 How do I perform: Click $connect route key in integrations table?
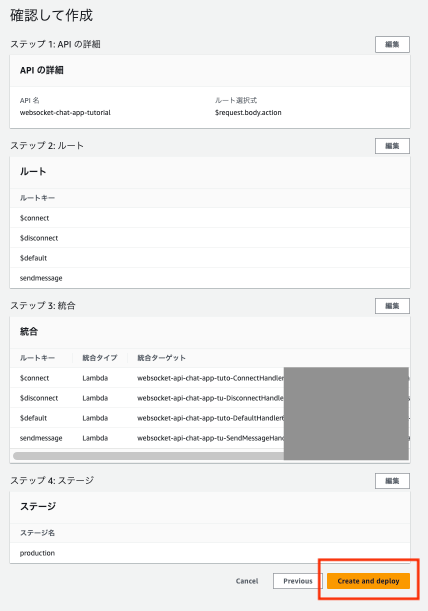pos(34,378)
